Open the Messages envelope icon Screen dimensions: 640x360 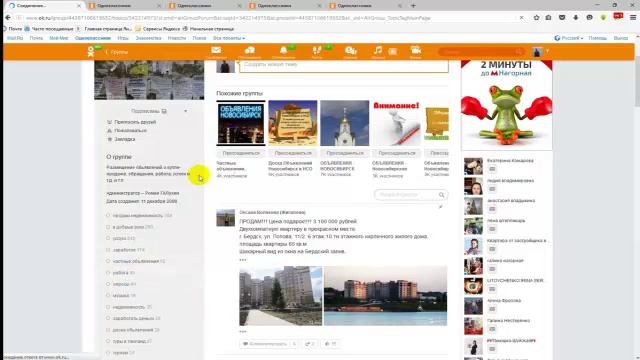tap(216, 51)
